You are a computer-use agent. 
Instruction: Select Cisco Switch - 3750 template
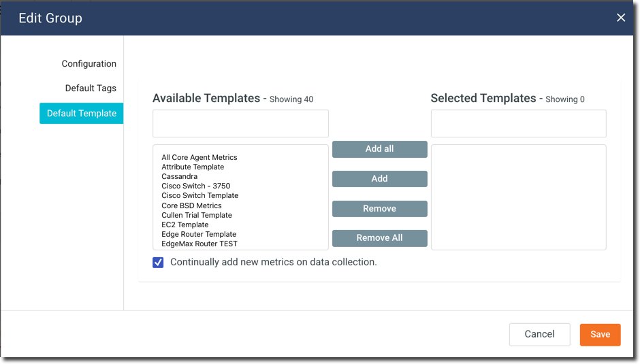(x=196, y=186)
